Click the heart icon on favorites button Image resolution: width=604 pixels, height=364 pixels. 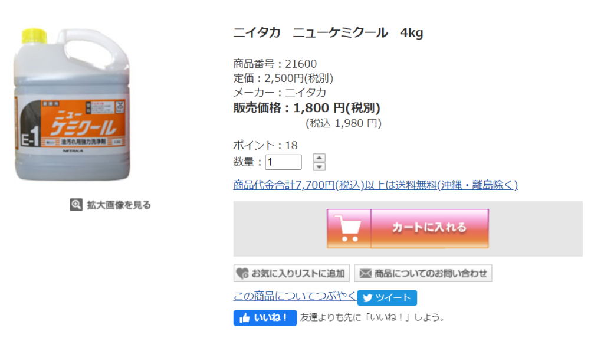coord(242,274)
